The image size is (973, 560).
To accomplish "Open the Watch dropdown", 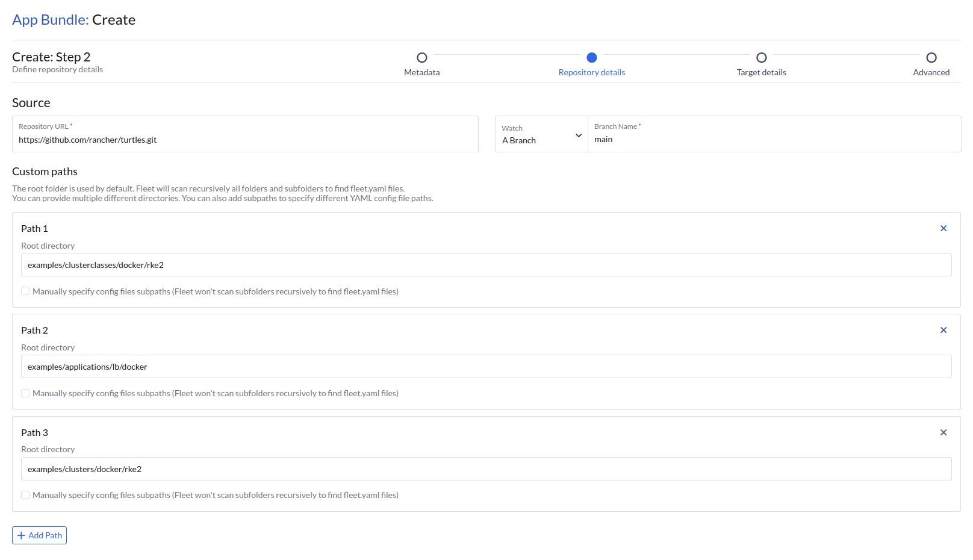I will click(541, 135).
